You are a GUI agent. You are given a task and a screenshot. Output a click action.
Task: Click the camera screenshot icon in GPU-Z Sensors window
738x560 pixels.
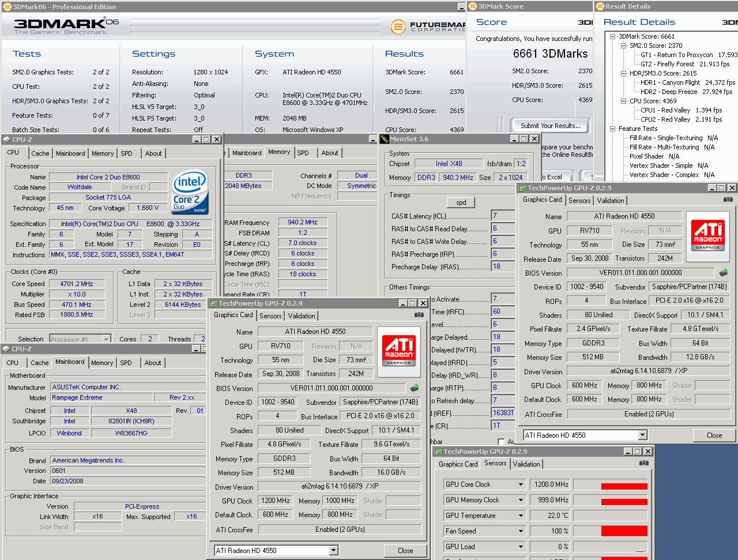[643, 463]
